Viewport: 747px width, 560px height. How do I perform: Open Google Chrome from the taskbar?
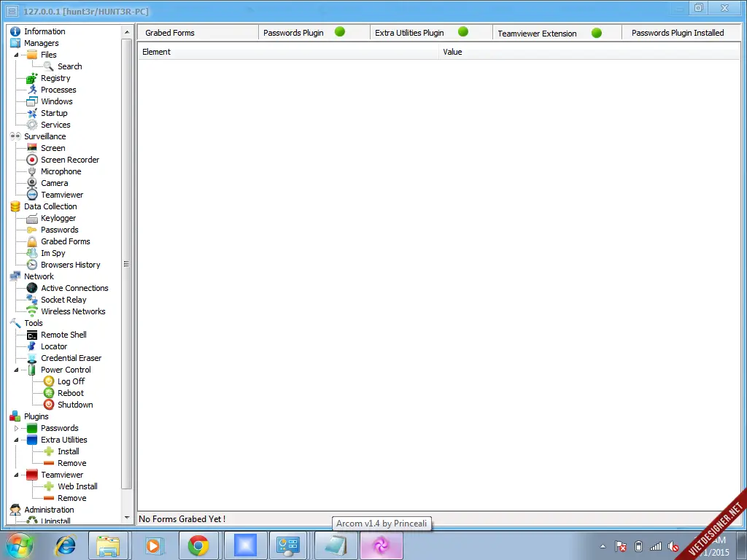198,545
